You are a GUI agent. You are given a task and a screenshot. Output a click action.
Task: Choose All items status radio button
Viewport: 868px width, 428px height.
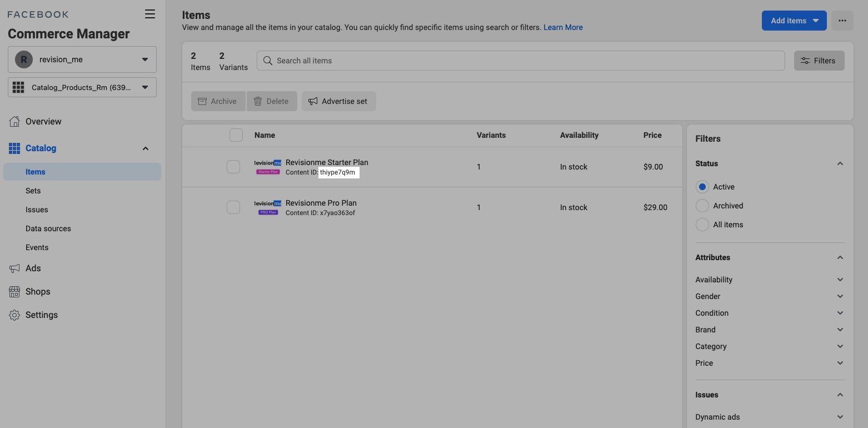coord(702,225)
